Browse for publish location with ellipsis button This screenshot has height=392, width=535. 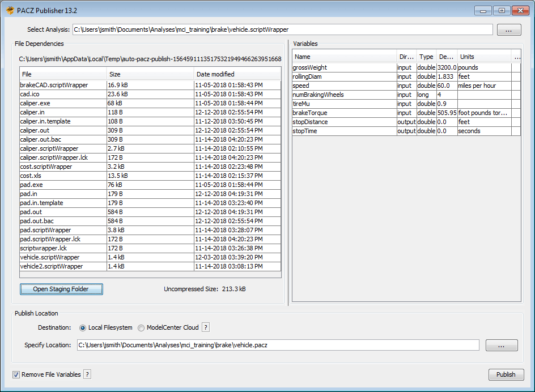click(x=502, y=345)
